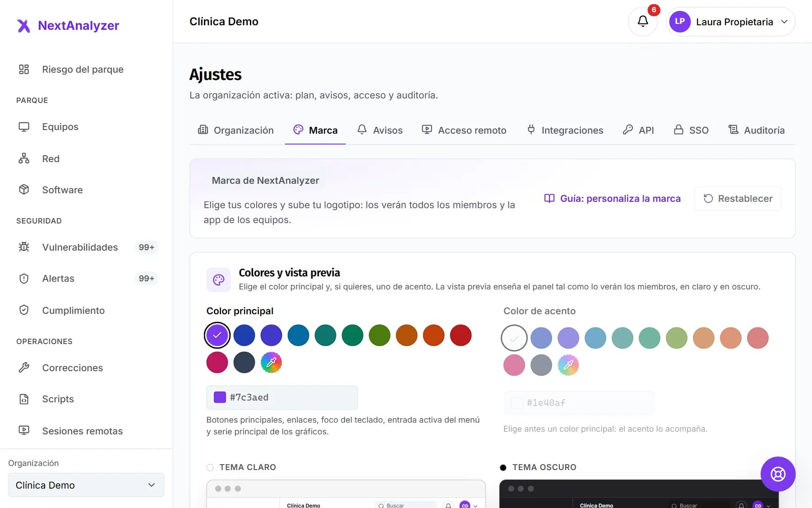Open the Scripts page

point(86,399)
